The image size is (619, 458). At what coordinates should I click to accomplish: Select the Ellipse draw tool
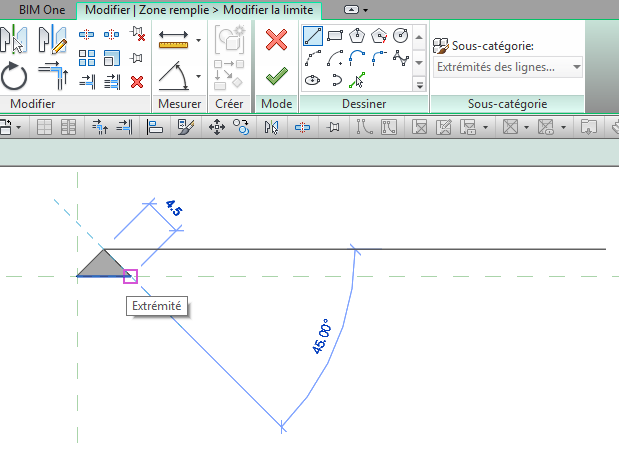[x=312, y=80]
